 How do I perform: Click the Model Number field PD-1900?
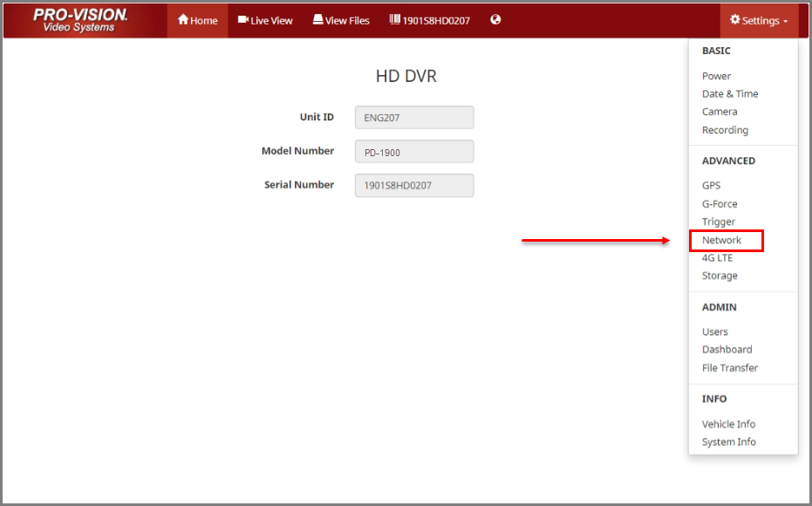point(414,152)
